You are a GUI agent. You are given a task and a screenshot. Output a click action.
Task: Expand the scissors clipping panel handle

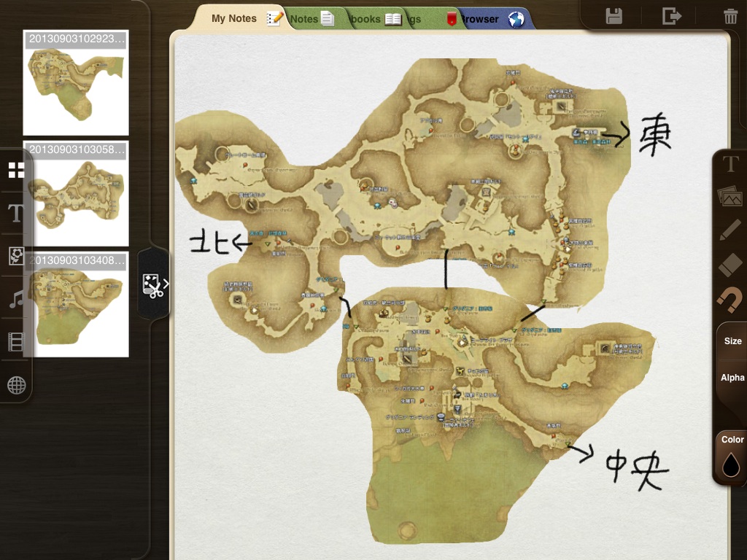[155, 284]
